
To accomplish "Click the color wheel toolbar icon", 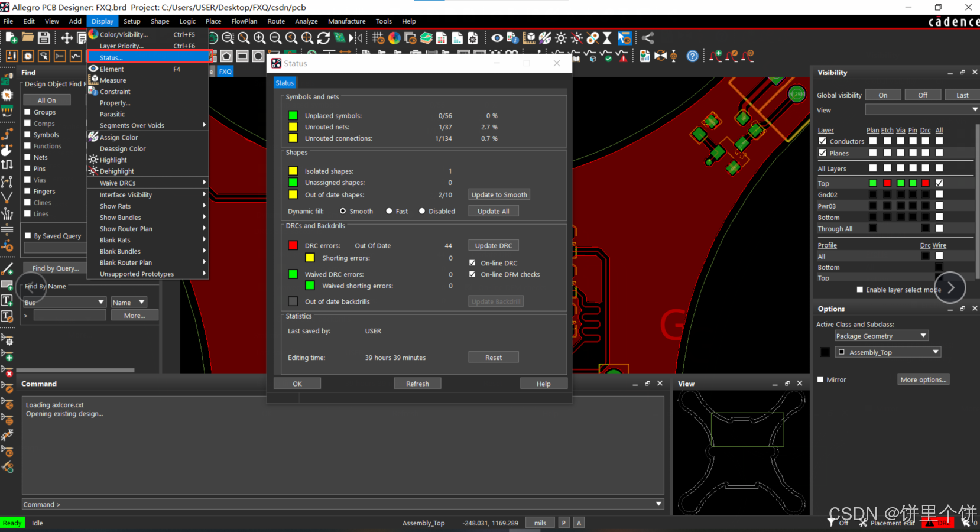I will (x=394, y=38).
